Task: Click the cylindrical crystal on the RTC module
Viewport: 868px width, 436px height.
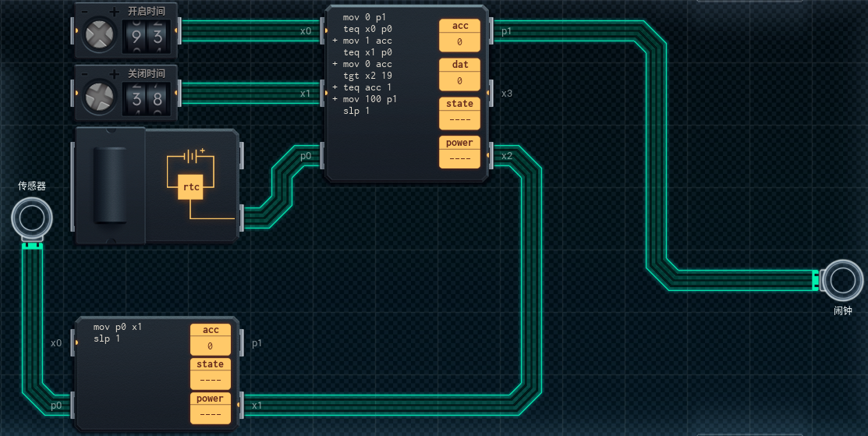Action: [110, 186]
